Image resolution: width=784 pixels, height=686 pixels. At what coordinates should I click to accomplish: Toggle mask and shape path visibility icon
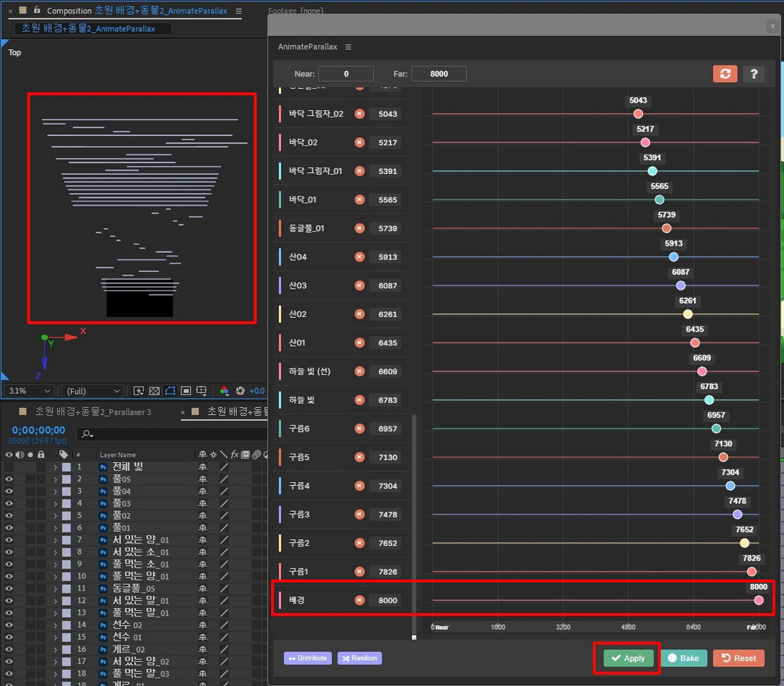170,391
